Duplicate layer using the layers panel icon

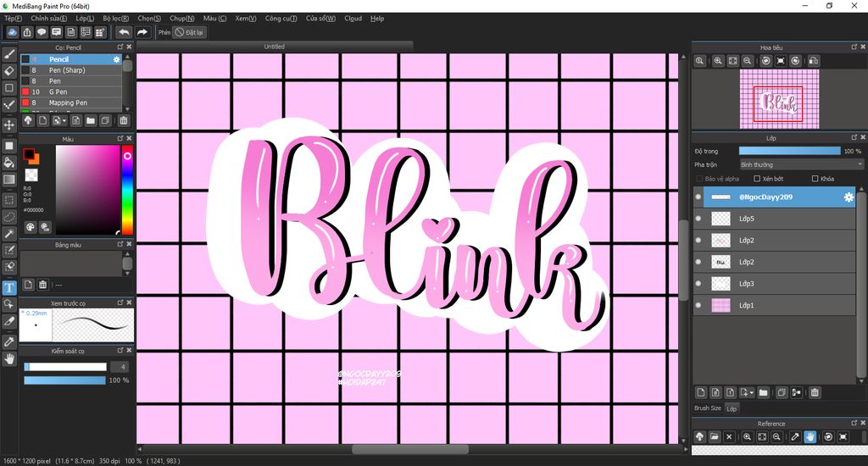[782, 392]
